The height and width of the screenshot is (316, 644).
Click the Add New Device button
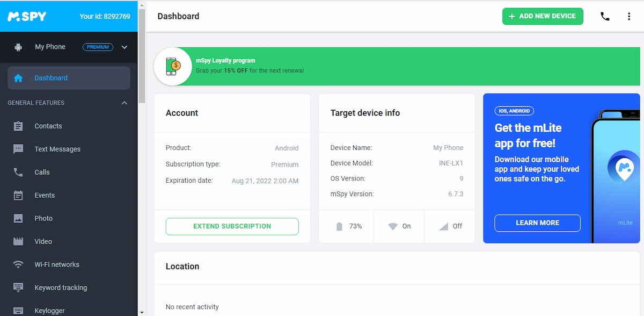click(542, 16)
